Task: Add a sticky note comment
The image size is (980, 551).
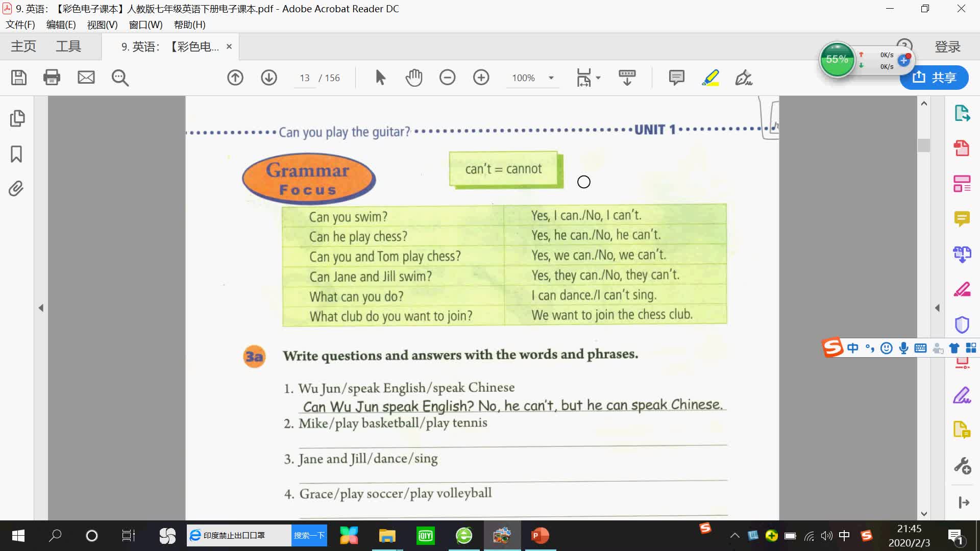Action: pyautogui.click(x=676, y=78)
